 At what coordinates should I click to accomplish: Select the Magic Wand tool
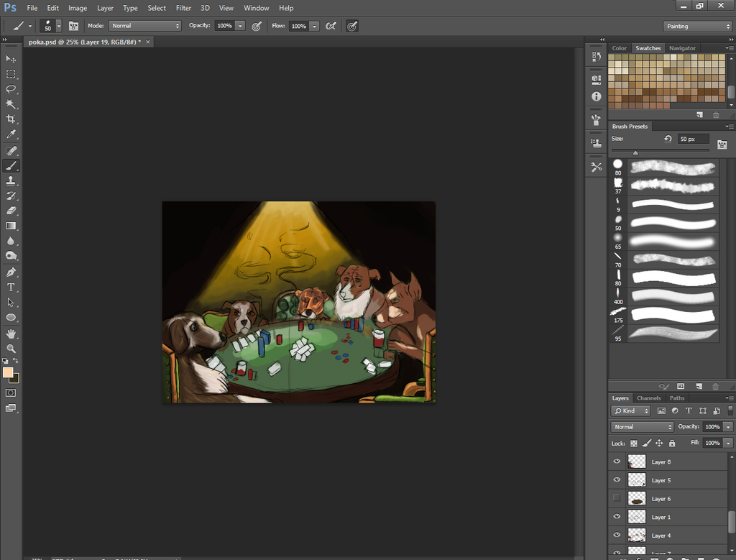(11, 104)
